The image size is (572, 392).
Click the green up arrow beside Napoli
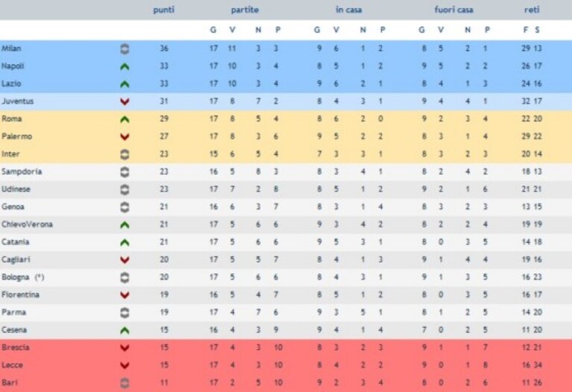[125, 67]
